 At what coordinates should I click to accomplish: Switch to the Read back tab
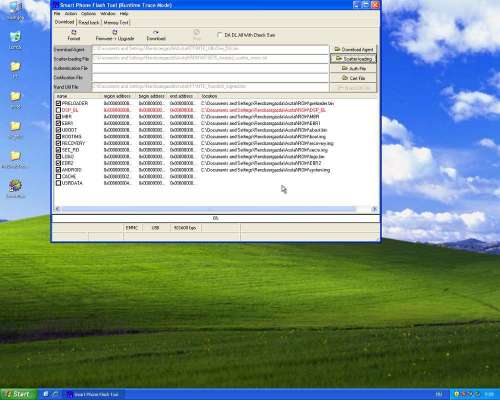pyautogui.click(x=89, y=22)
